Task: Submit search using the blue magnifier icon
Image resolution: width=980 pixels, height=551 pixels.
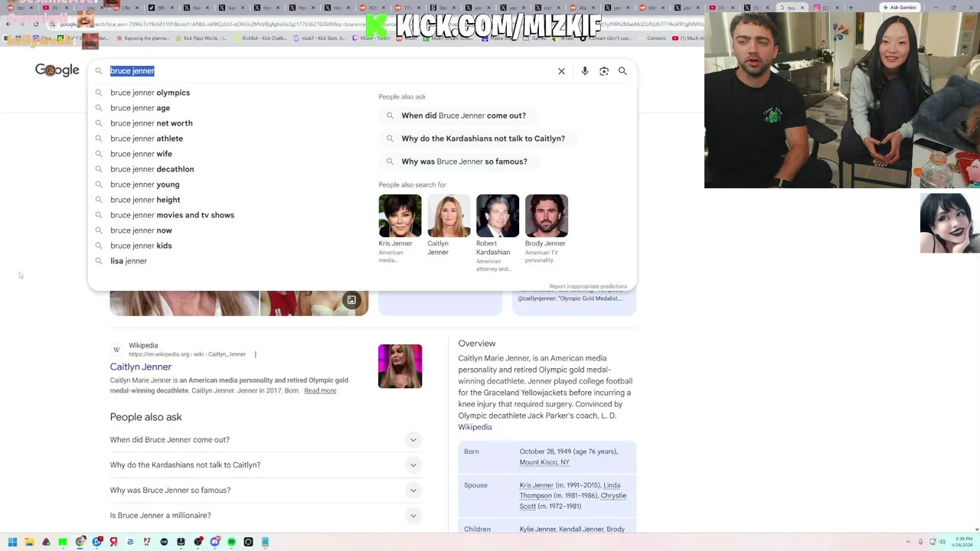Action: (x=622, y=71)
